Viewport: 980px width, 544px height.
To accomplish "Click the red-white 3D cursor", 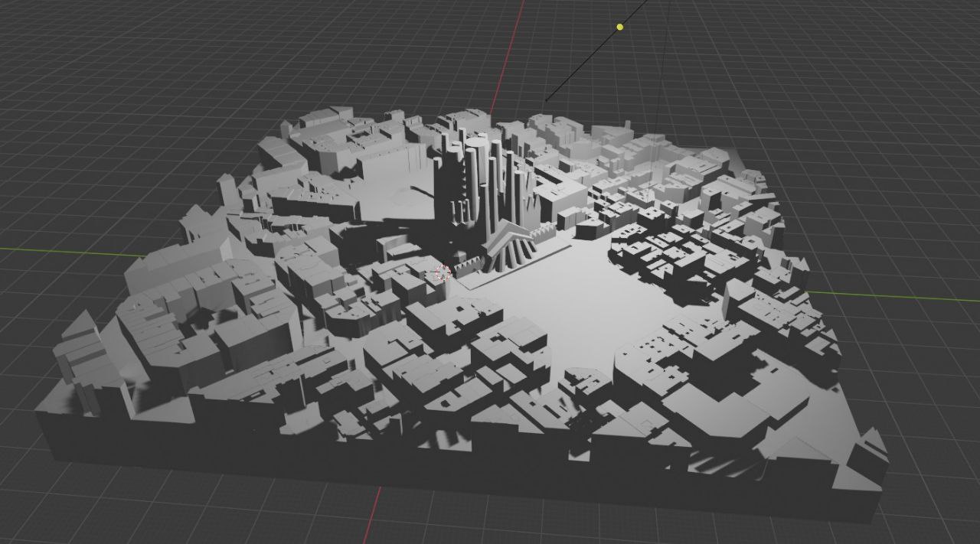I will click(x=442, y=274).
